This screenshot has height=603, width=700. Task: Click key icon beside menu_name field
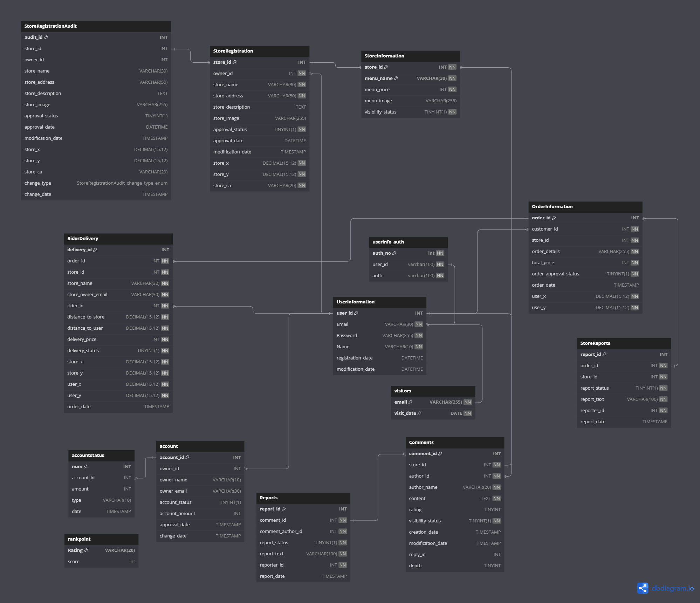pyautogui.click(x=396, y=78)
